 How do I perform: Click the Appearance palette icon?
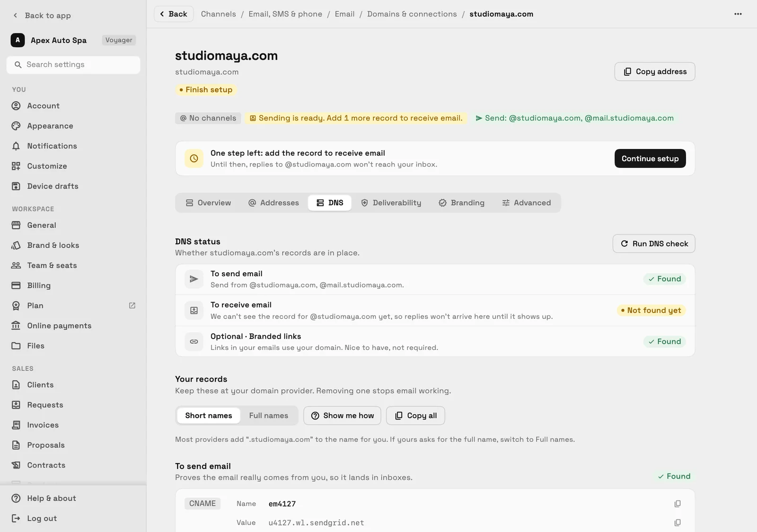click(16, 126)
